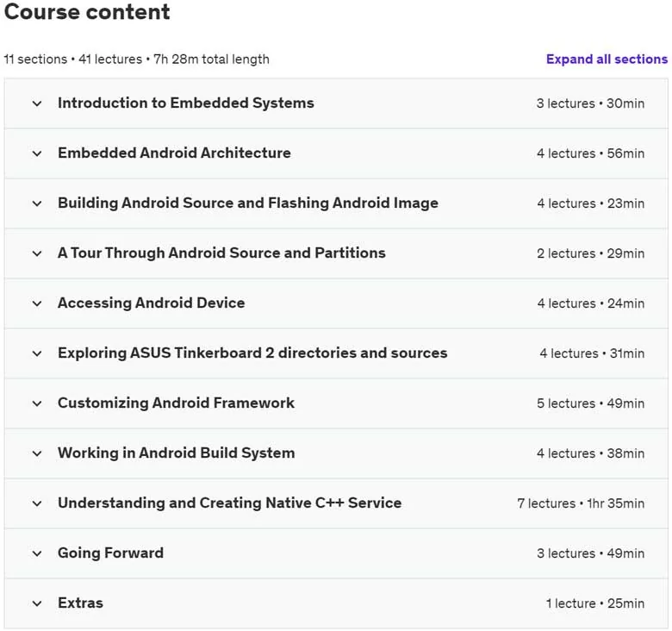The image size is (672, 631).
Task: Expand the Going Forward chevron
Action: pos(37,553)
